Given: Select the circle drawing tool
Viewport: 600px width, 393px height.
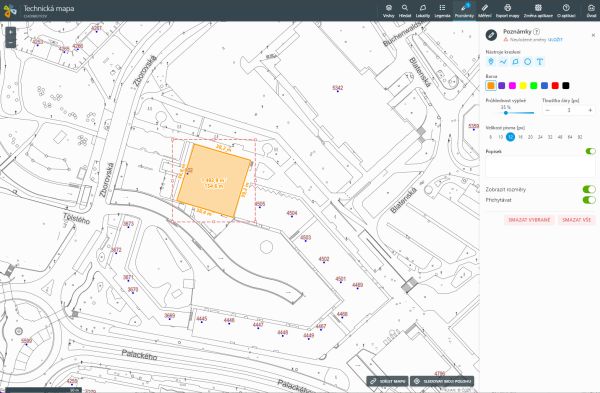Looking at the screenshot, I should 528,62.
